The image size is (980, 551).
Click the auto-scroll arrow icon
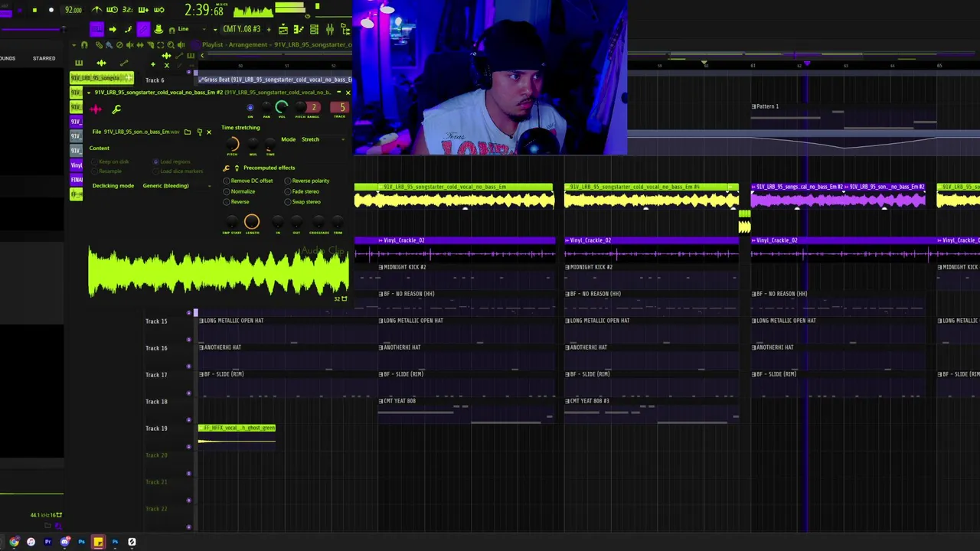tap(113, 29)
